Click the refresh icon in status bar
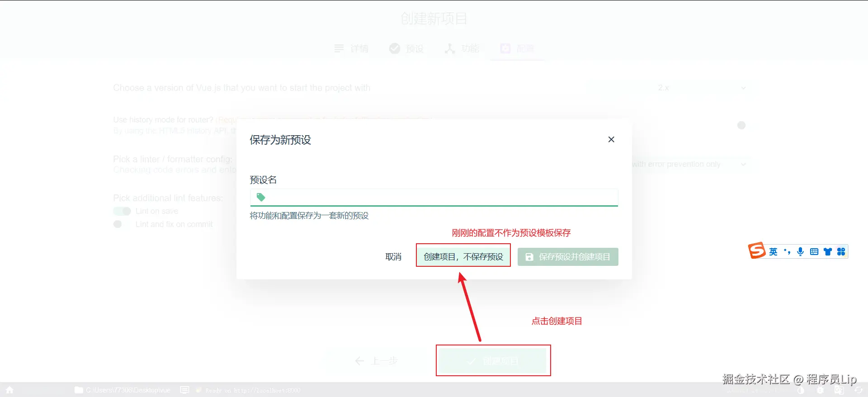 (859, 390)
